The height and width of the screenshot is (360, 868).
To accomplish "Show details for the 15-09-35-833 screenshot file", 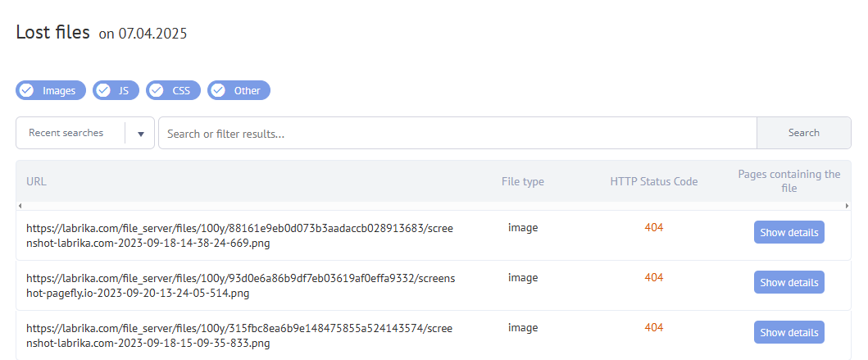I will click(788, 332).
